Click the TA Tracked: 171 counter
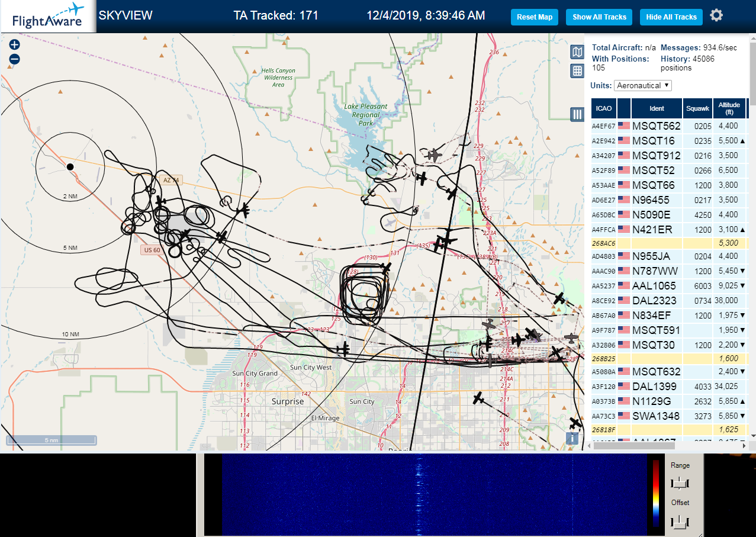This screenshot has width=756, height=537. pos(276,15)
